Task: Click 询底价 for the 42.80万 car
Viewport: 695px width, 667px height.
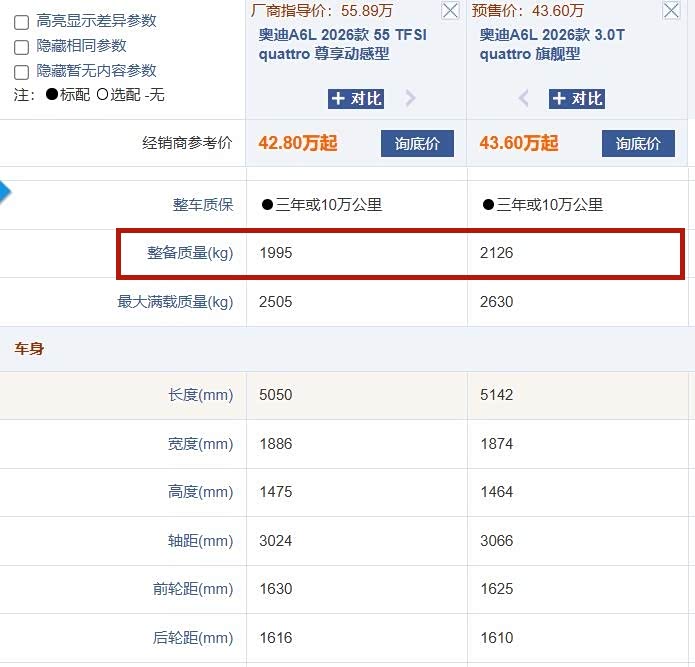Action: [x=417, y=143]
